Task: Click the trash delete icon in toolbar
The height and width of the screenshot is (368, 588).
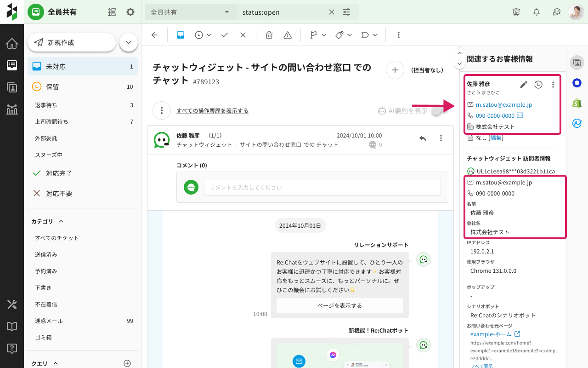Action: (x=269, y=35)
